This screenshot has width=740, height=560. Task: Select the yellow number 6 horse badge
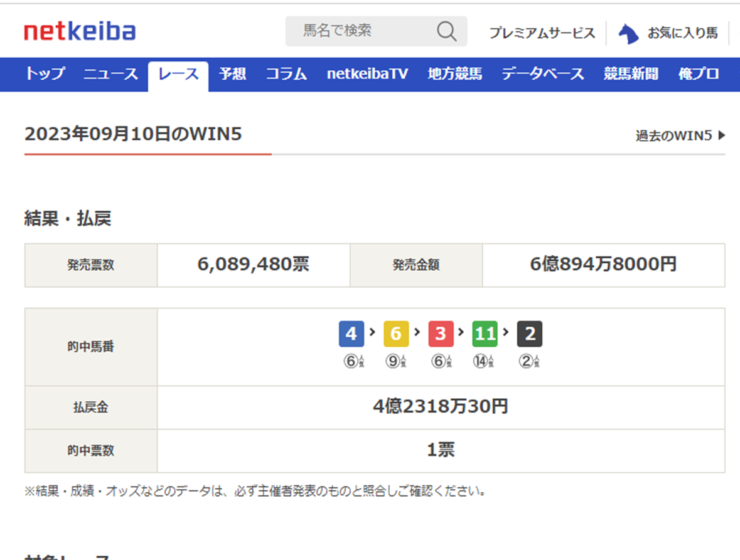pos(396,333)
